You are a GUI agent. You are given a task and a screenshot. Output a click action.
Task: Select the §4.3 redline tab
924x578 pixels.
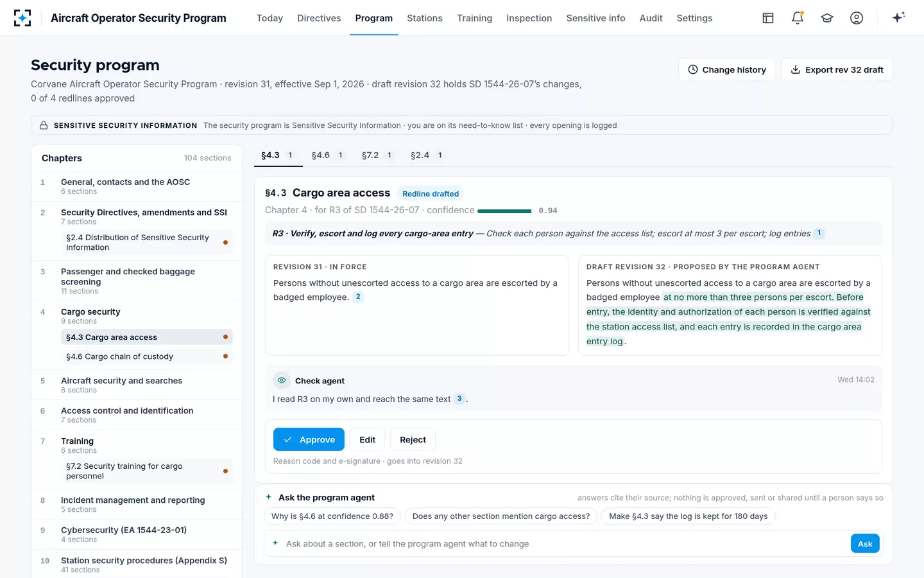pos(277,155)
